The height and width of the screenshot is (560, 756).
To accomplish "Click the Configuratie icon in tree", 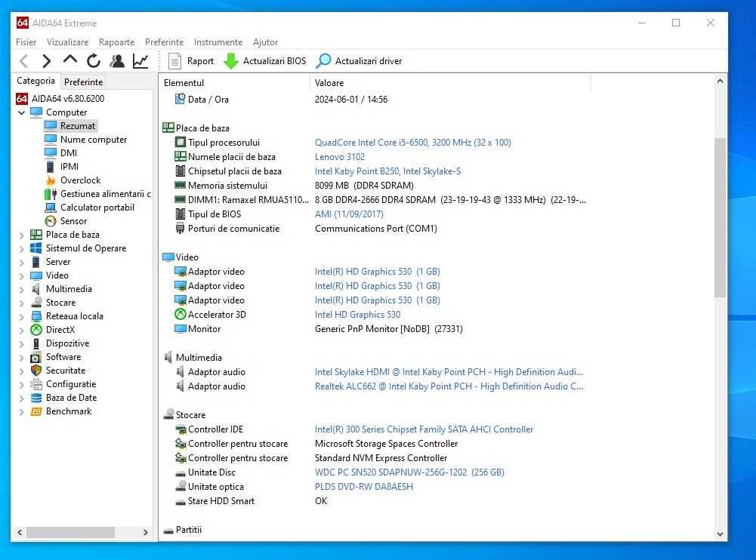I will 36,384.
